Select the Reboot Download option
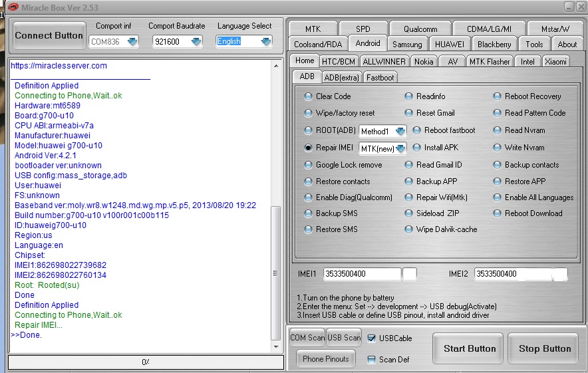Screen dimensions: 588x373 497,213
